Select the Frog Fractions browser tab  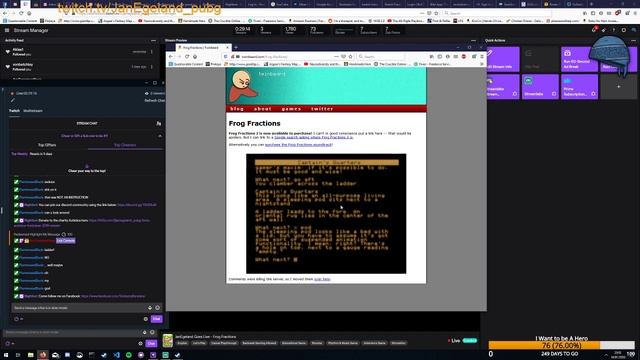point(202,47)
